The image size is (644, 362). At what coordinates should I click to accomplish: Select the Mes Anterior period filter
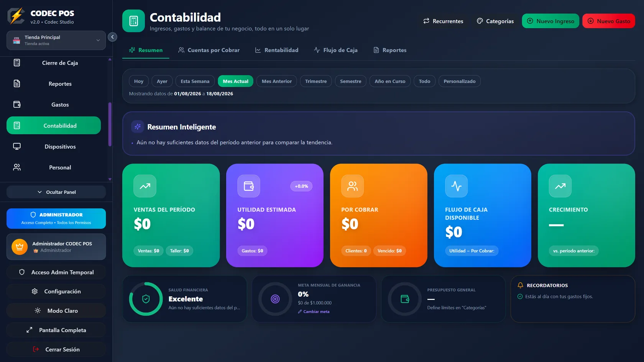coord(277,81)
